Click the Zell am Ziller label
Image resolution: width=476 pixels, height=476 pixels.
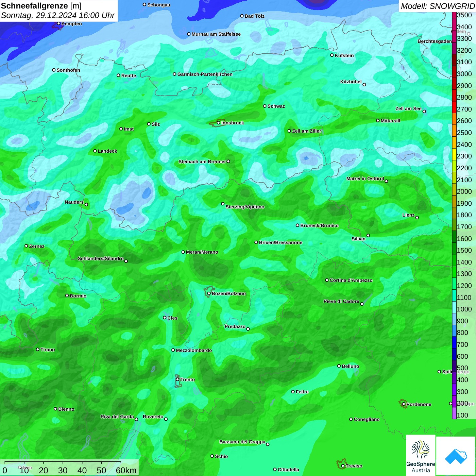point(307,131)
